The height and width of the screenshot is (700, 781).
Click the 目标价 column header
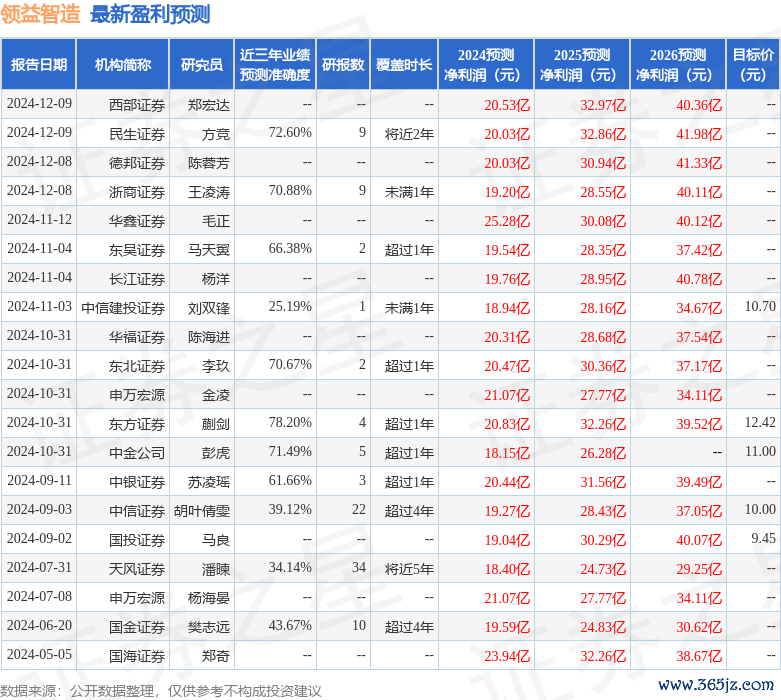click(x=753, y=65)
